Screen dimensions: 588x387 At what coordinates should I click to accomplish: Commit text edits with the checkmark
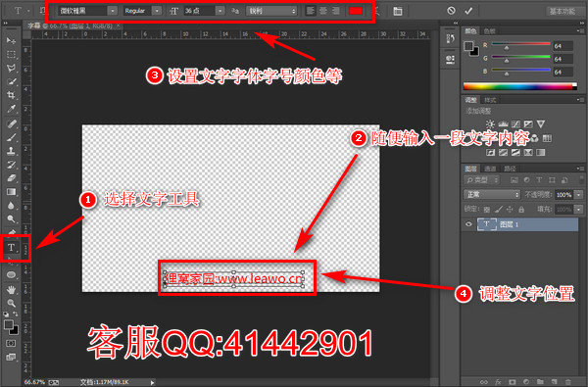tap(468, 11)
